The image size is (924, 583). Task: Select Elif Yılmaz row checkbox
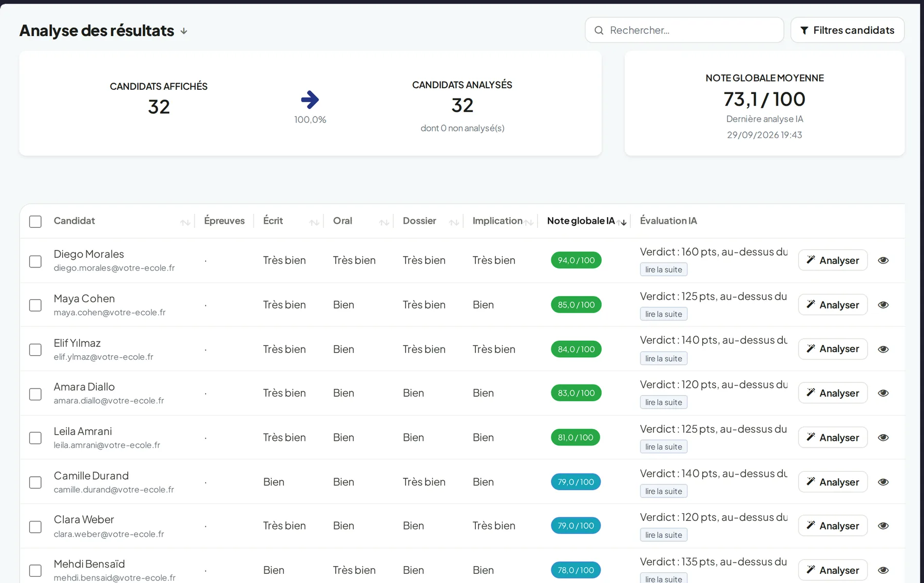[x=35, y=350]
